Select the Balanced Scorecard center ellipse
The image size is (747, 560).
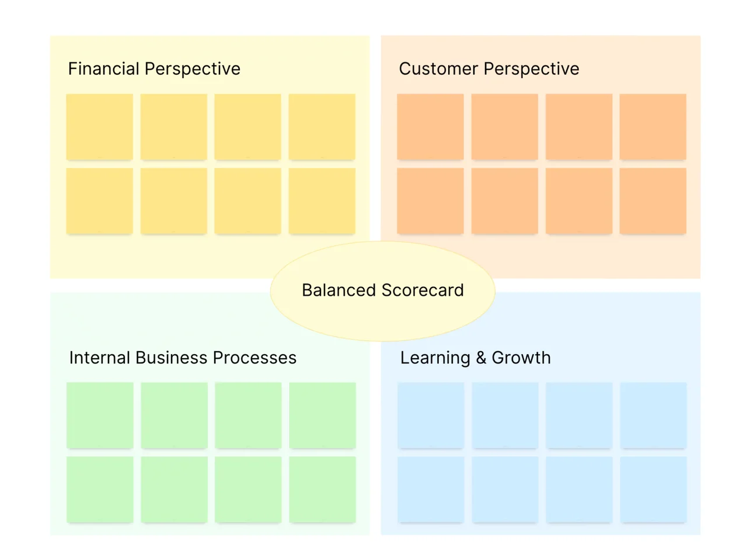[383, 291]
